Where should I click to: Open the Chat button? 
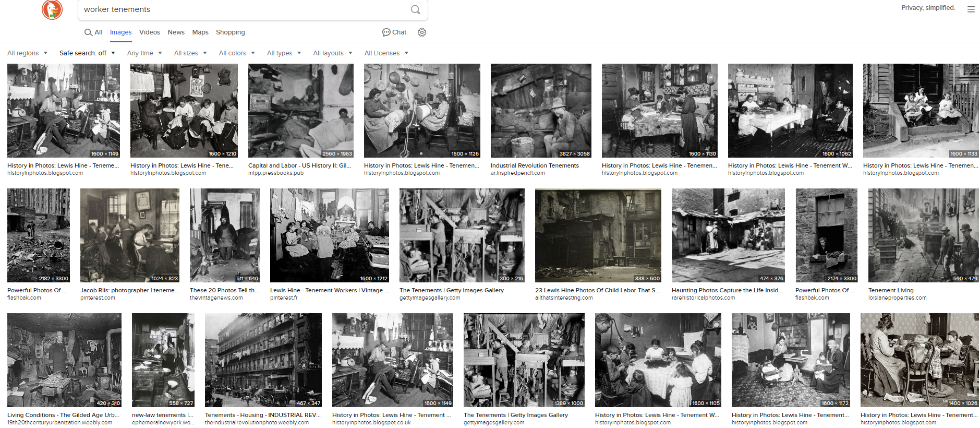coord(394,32)
